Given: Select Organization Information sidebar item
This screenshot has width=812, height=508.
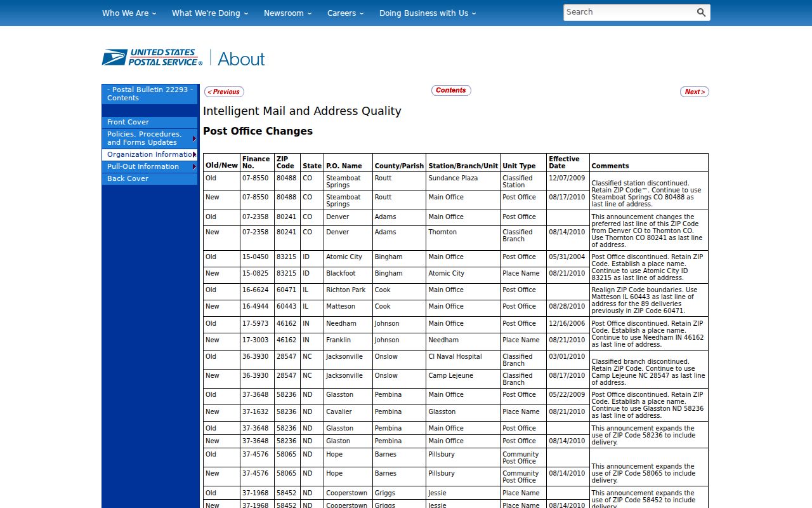Looking at the screenshot, I should pos(150,154).
